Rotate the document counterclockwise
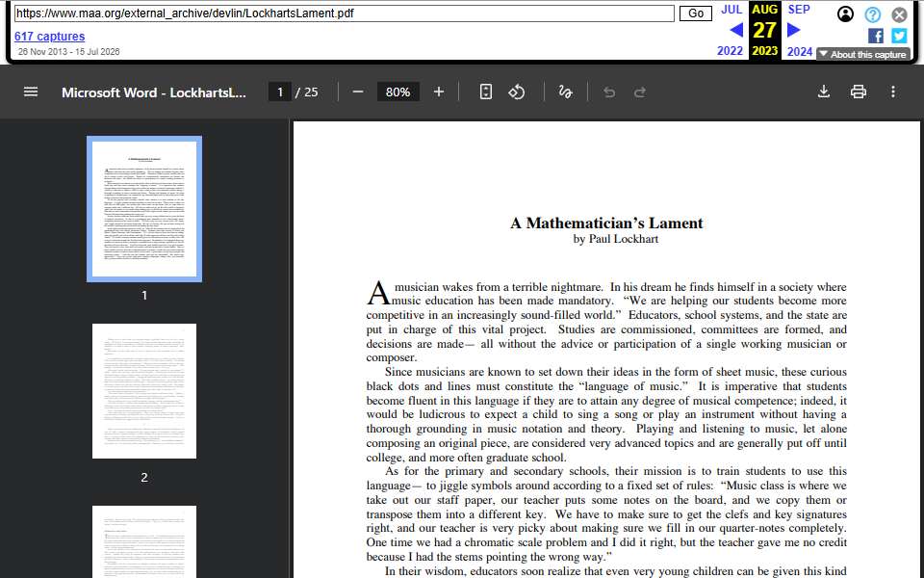 pos(517,92)
